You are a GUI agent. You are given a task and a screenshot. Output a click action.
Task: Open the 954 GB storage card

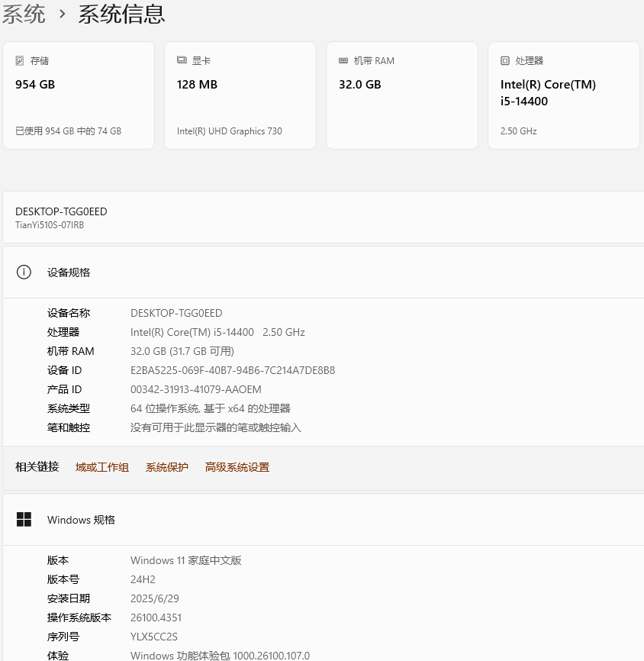tap(79, 95)
